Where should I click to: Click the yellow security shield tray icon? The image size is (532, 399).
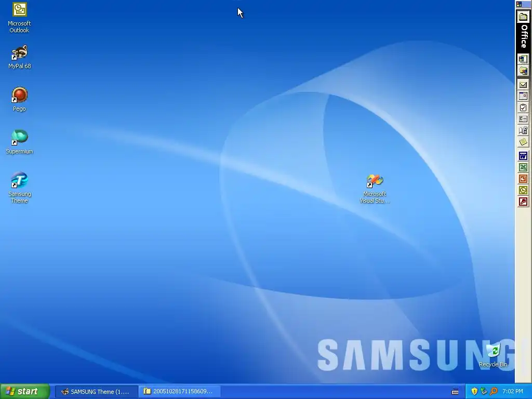pos(474,391)
